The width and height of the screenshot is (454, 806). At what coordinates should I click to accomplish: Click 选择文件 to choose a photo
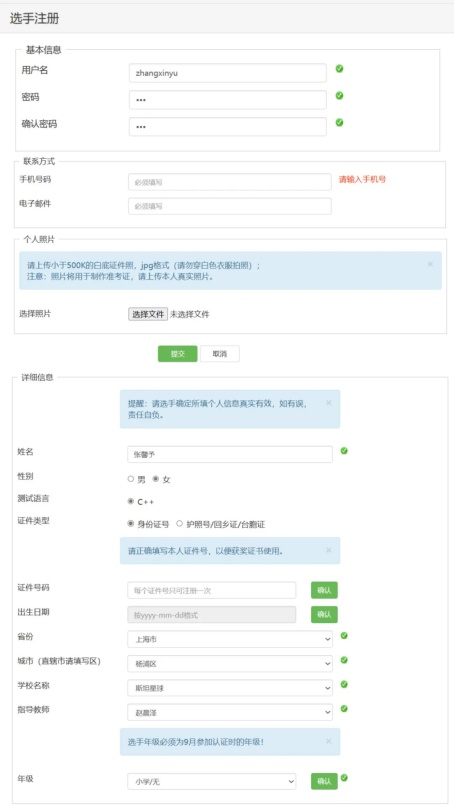pyautogui.click(x=148, y=314)
